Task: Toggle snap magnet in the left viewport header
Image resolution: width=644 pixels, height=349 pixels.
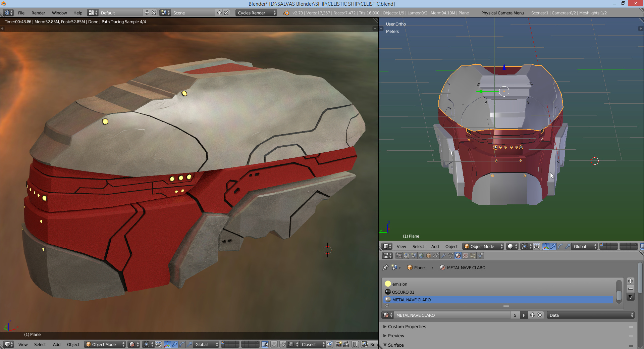Action: pos(283,344)
